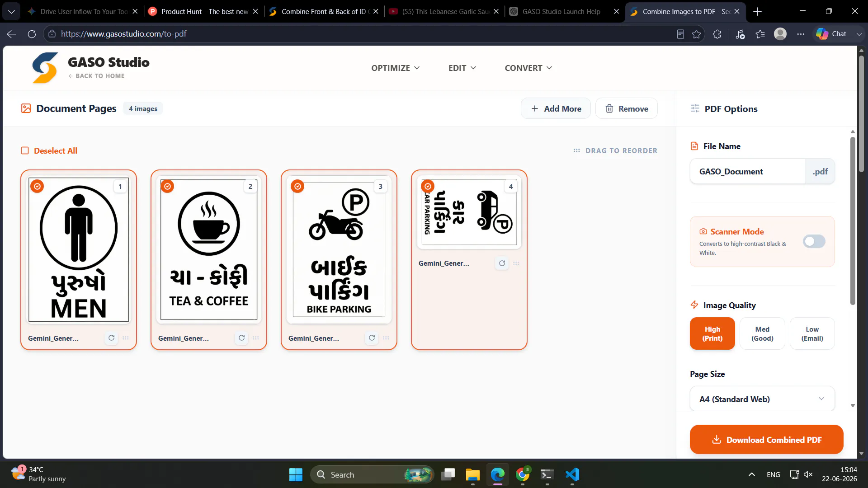Viewport: 868px width, 488px height.
Task: Tick the Deselect All checkbox
Action: 25,150
